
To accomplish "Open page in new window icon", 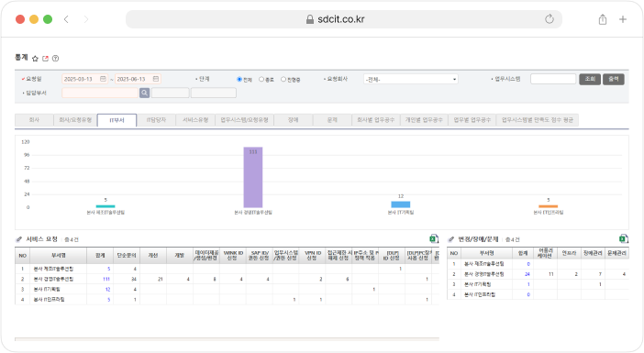I will [46, 59].
